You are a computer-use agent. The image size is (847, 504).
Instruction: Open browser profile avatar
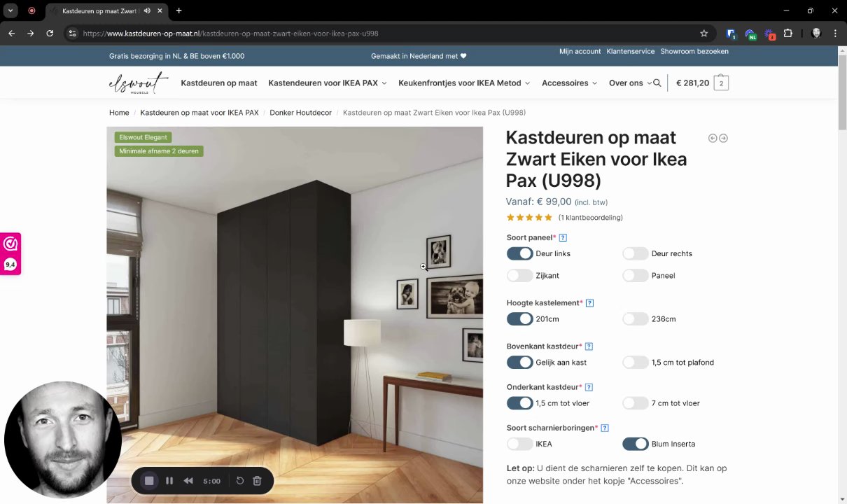click(x=816, y=33)
